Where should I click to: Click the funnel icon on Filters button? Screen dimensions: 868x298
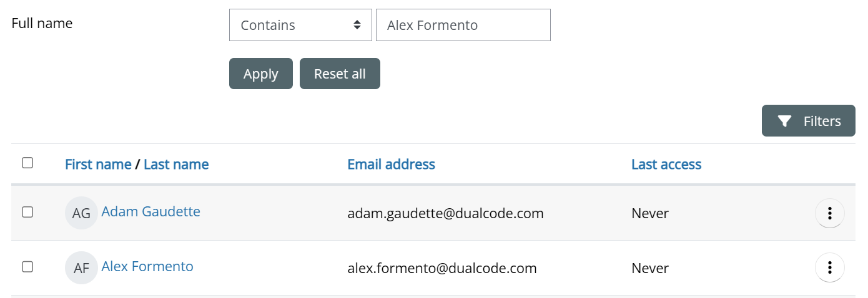785,121
